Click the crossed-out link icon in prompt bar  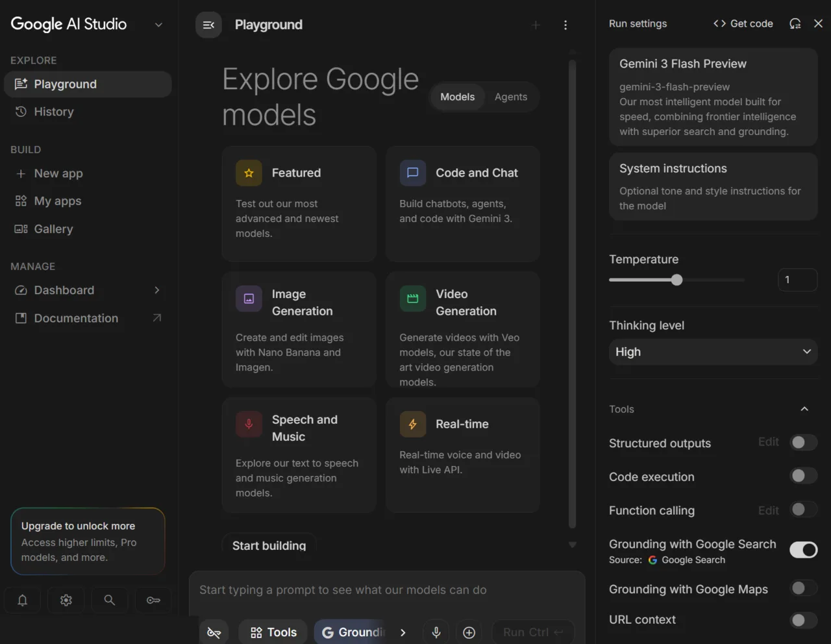click(214, 632)
